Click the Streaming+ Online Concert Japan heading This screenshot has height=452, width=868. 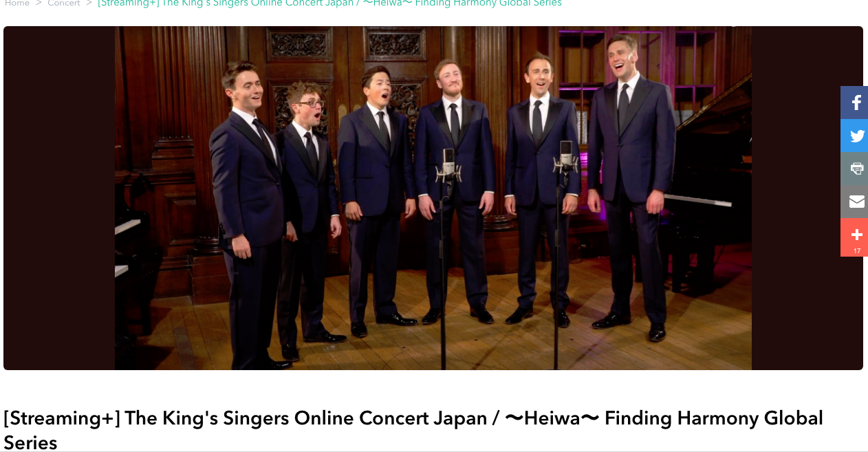[413, 429]
